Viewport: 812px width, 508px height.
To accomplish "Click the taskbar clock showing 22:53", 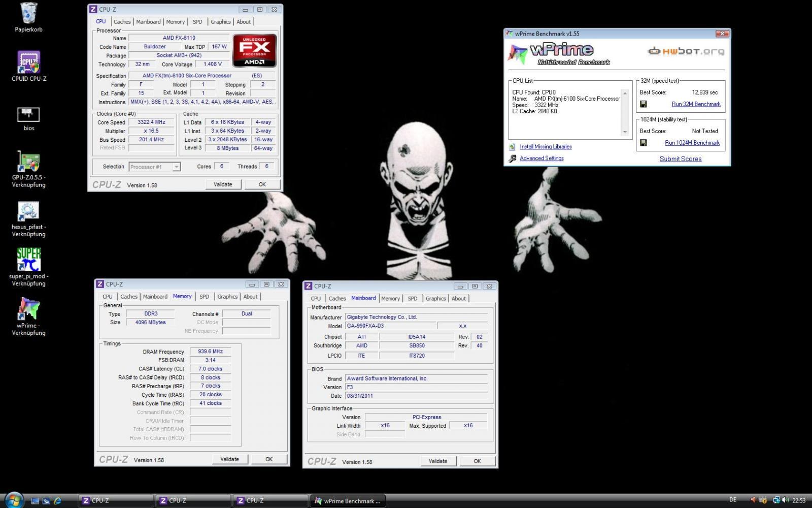I will click(799, 501).
